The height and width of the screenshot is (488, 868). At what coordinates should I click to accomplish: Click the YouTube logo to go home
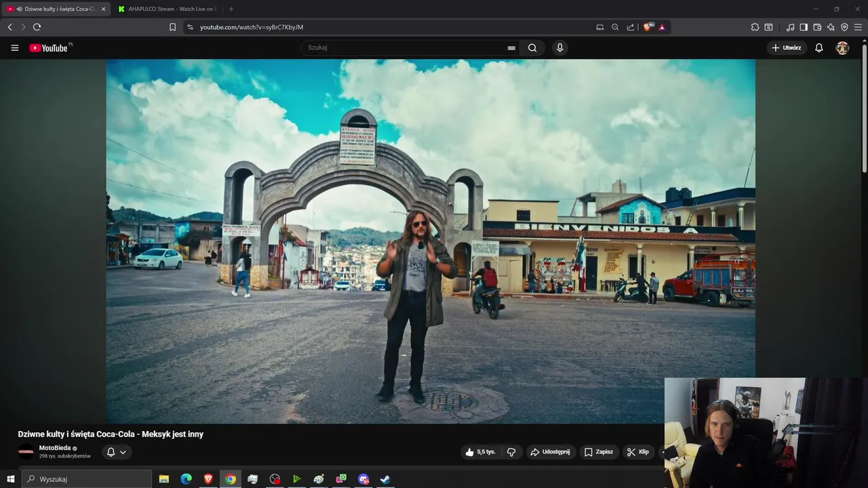(x=49, y=48)
